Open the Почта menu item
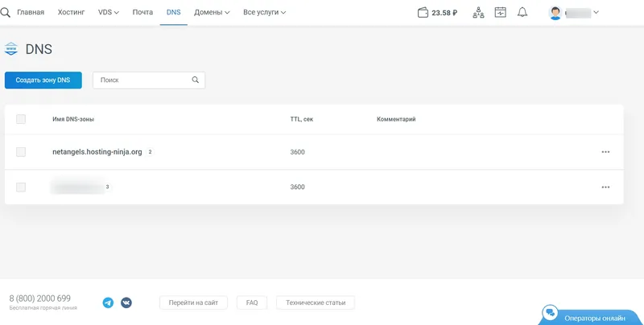Image resolution: width=644 pixels, height=325 pixels. (142, 12)
